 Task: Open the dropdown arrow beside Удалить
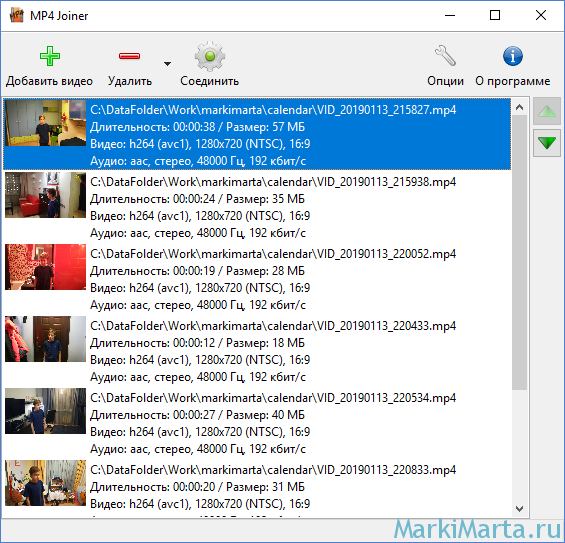pyautogui.click(x=167, y=64)
